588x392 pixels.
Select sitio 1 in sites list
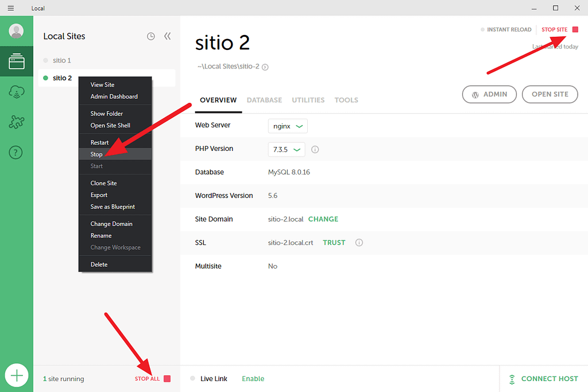pos(106,60)
